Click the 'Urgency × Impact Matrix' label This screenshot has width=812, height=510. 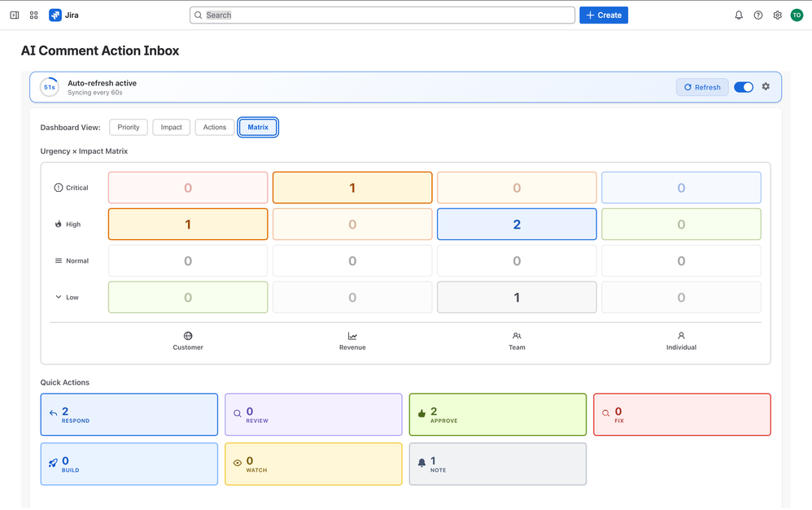point(84,151)
